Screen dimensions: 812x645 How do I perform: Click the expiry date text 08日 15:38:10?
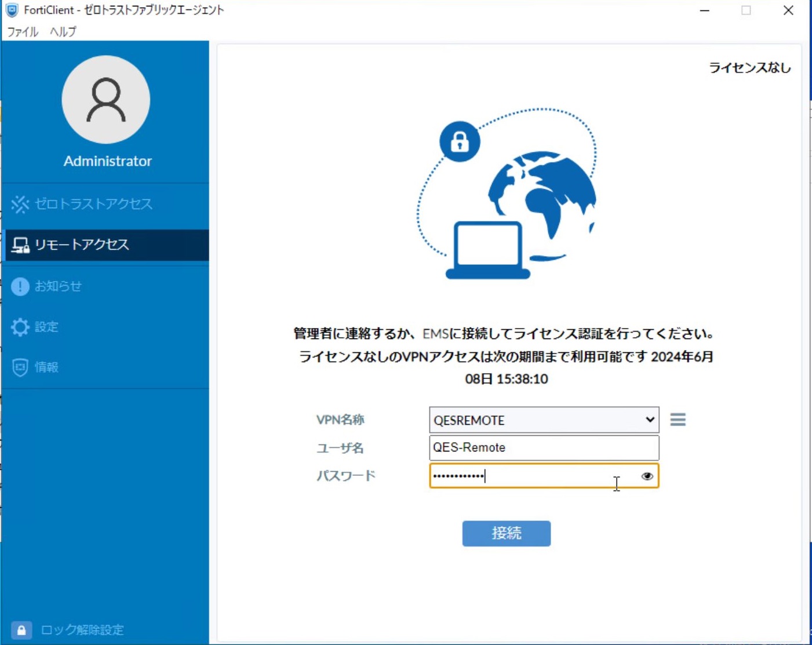[x=507, y=379]
